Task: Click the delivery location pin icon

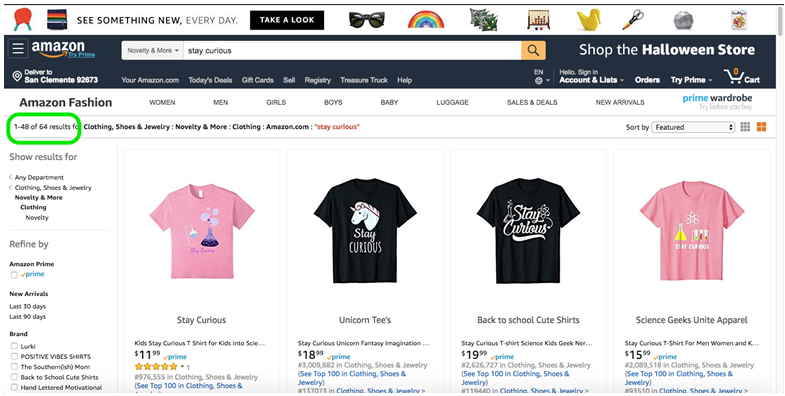Action: point(17,76)
